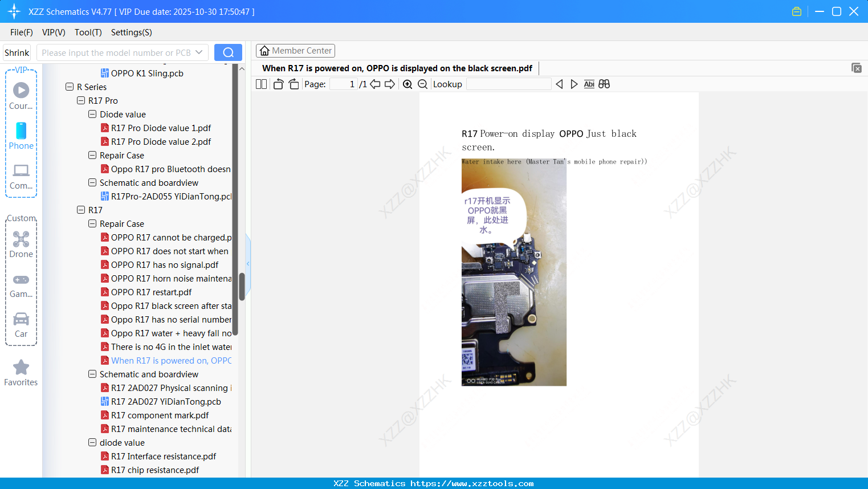Select the Computer category icon

pyautogui.click(x=21, y=176)
